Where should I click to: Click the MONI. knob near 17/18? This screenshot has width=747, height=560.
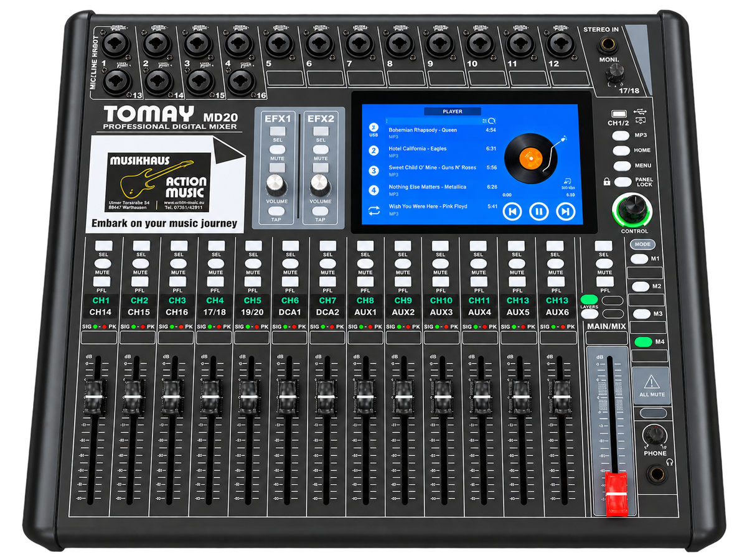pos(616,75)
